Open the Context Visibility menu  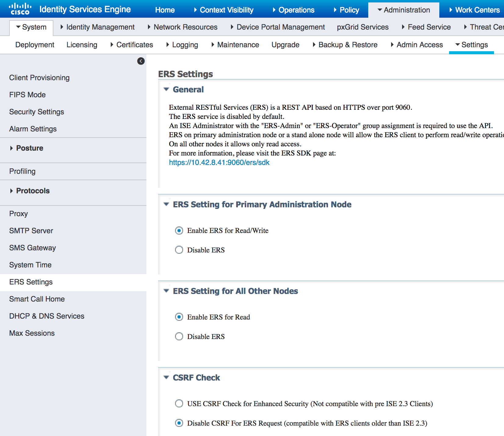coord(224,10)
